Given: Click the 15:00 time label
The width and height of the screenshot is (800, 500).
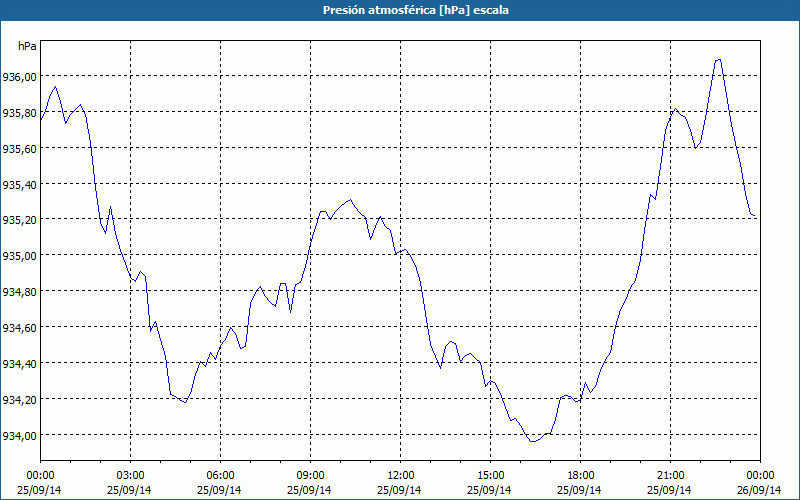Looking at the screenshot, I should [490, 476].
